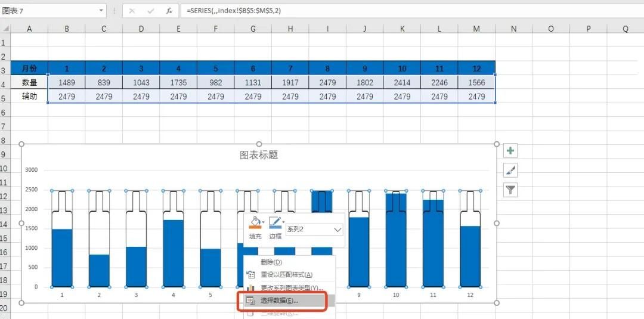This screenshot has width=644, height=319.
Task: Click the Outline pen icon
Action: [274, 222]
